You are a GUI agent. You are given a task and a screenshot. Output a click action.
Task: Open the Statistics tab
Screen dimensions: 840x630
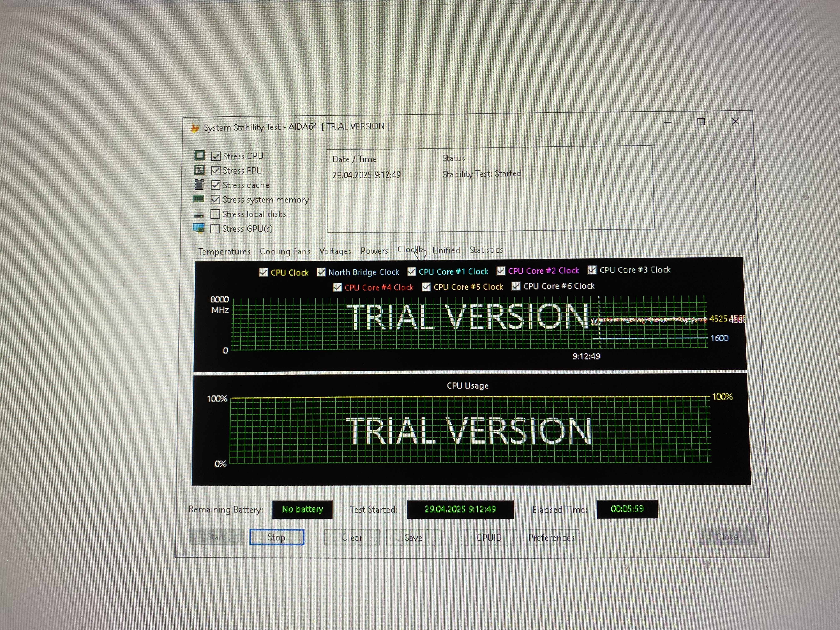pyautogui.click(x=486, y=250)
